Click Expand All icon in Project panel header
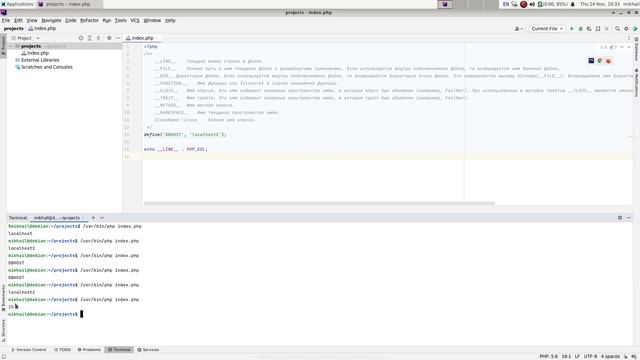 (90, 38)
